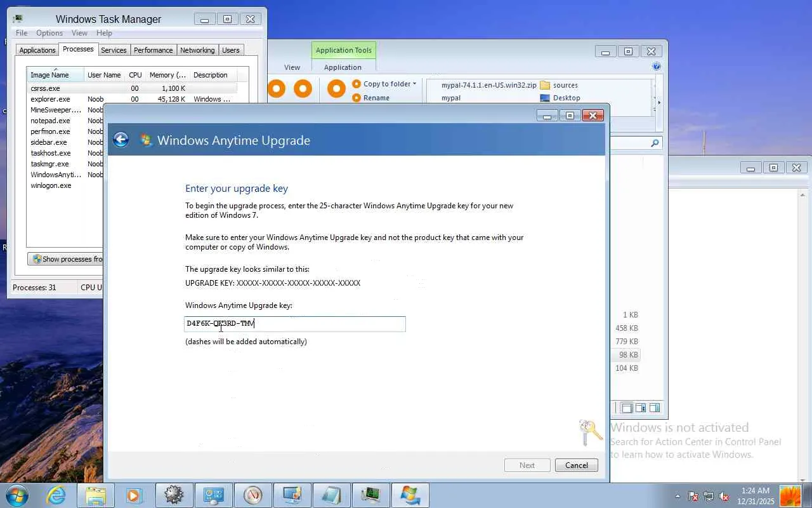Click the first view layout icon in Explorer status bar

[x=627, y=408]
